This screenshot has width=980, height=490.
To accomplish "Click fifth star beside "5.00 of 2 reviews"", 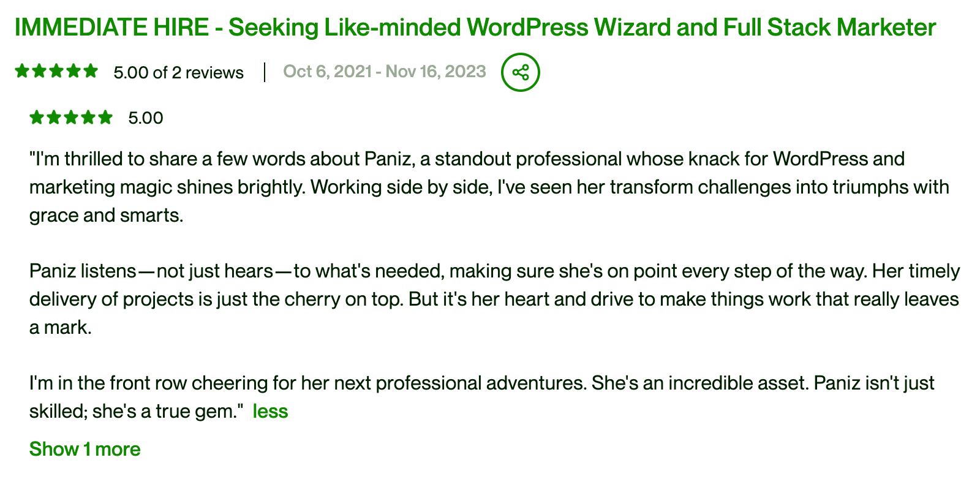I will (91, 71).
